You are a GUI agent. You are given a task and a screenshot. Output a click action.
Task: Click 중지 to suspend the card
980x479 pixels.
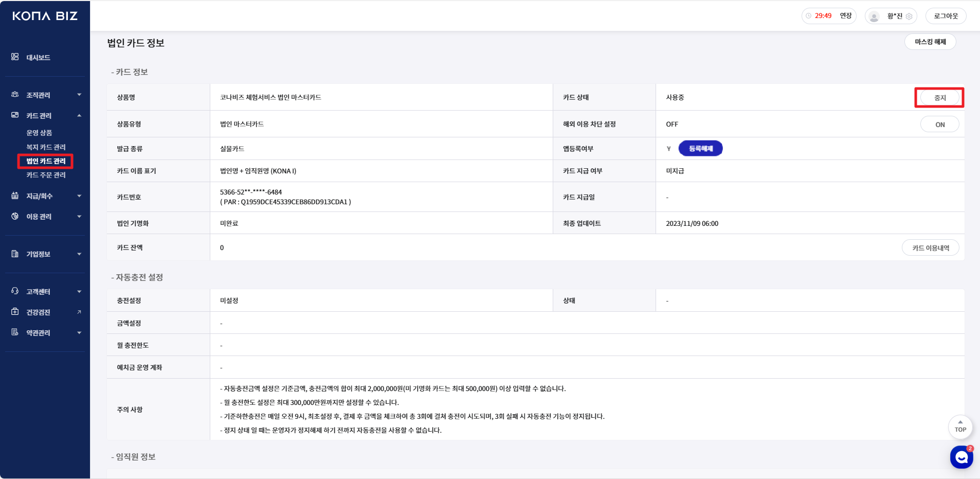tap(939, 98)
